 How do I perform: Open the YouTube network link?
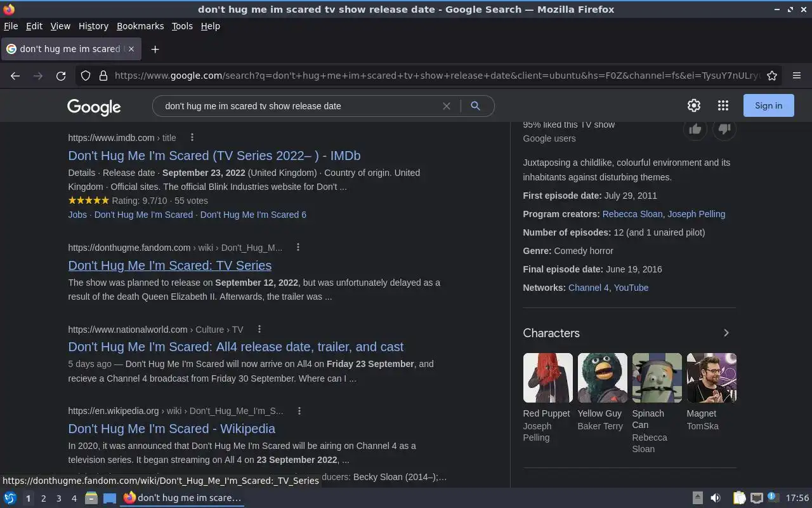(631, 288)
